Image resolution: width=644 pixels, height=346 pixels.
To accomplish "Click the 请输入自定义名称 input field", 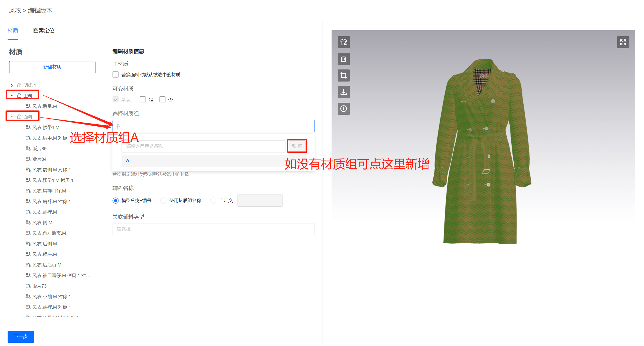I will [203, 146].
